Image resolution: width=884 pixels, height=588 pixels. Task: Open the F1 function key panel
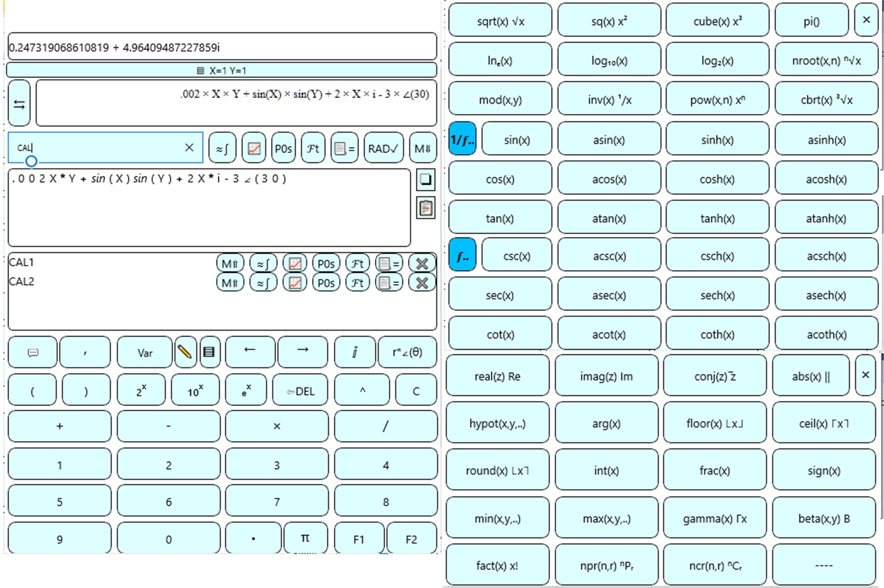click(x=359, y=539)
